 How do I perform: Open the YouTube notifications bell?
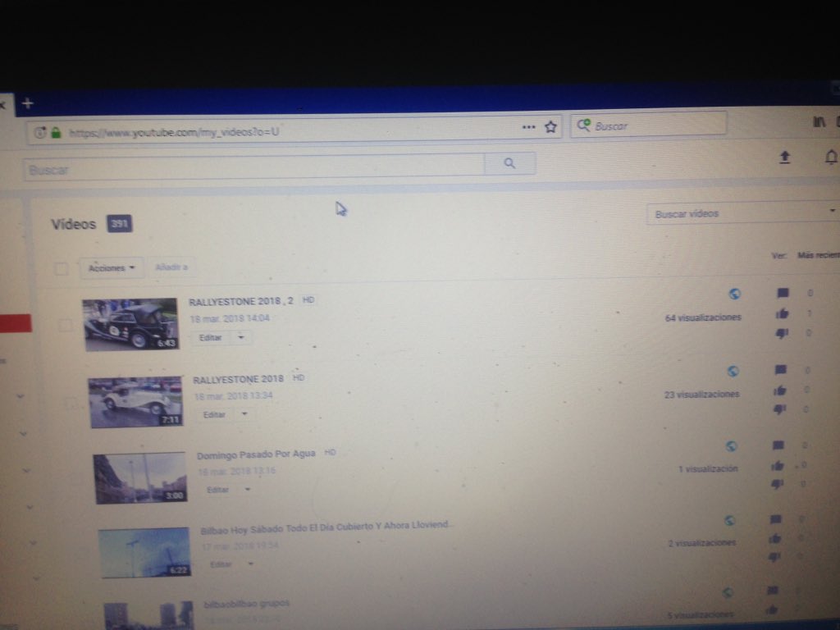click(831, 157)
